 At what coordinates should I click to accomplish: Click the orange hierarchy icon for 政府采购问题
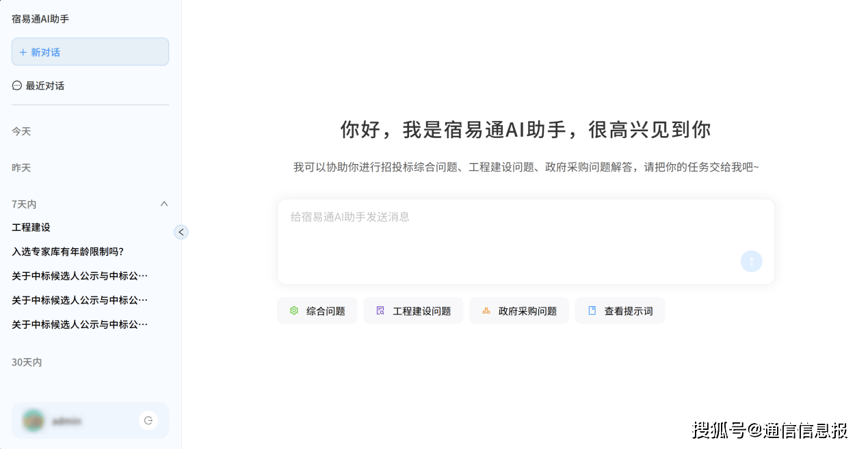click(486, 310)
